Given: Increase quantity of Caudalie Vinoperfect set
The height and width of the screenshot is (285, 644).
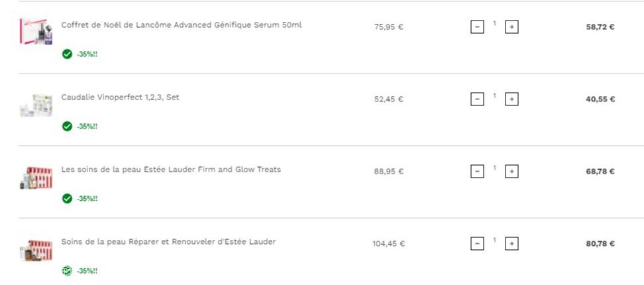Looking at the screenshot, I should point(511,99).
